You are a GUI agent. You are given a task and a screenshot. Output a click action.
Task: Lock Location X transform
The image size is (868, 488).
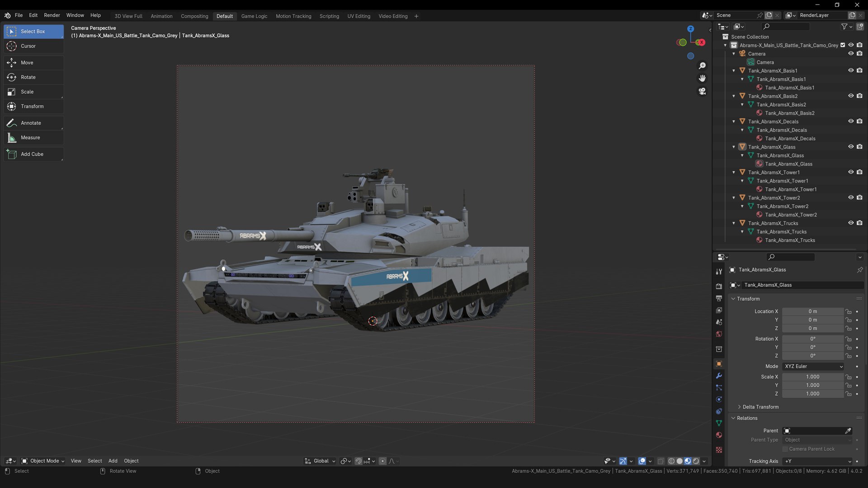pos(849,312)
